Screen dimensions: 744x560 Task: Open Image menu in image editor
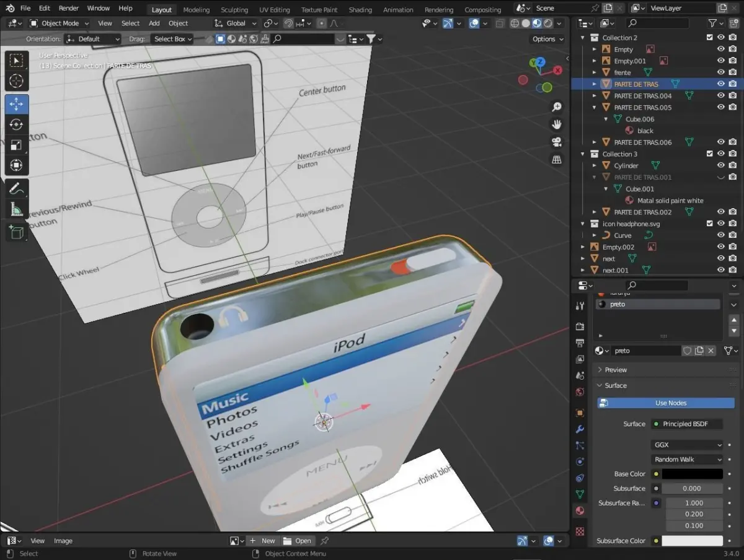click(x=63, y=541)
